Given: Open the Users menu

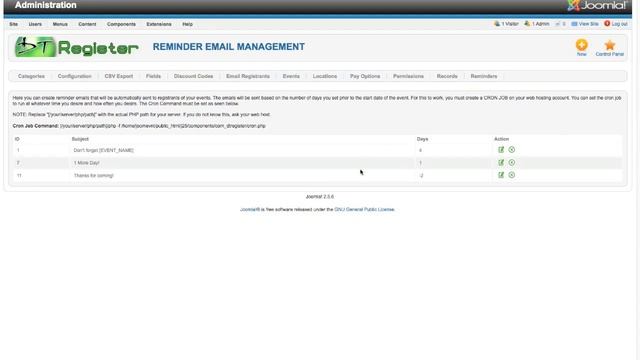Looking at the screenshot, I should (x=35, y=24).
